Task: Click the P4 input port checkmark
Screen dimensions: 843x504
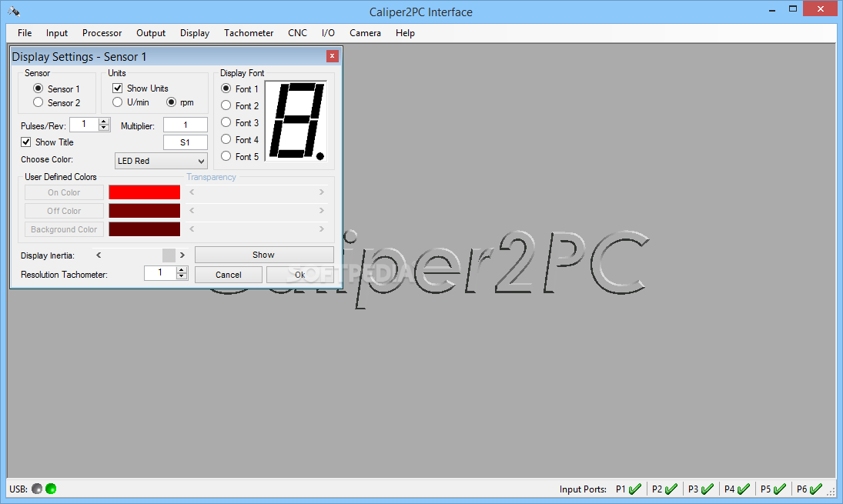Action: point(744,489)
